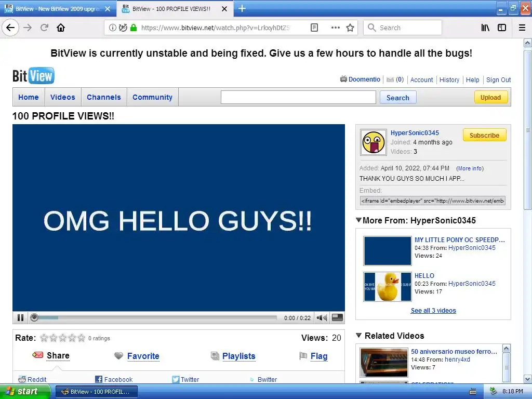This screenshot has height=399, width=532.
Task: Open the Community navigation tab
Action: [x=152, y=97]
